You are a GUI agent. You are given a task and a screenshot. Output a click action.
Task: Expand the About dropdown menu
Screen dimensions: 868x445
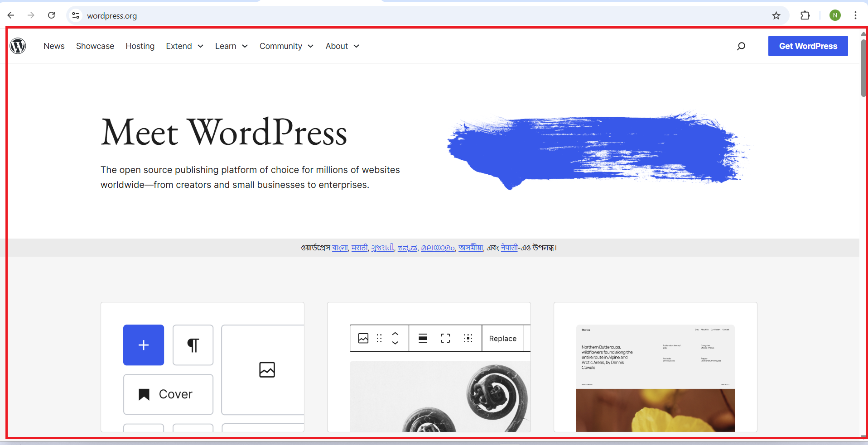click(x=342, y=46)
